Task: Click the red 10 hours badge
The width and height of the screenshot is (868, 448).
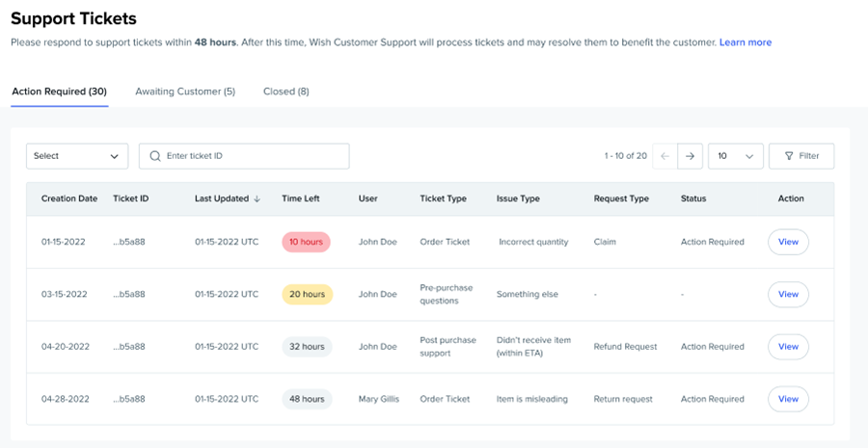Action: (x=306, y=242)
